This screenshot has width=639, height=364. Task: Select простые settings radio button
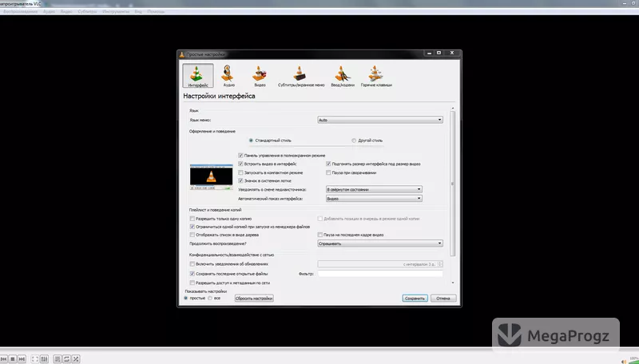click(x=186, y=299)
